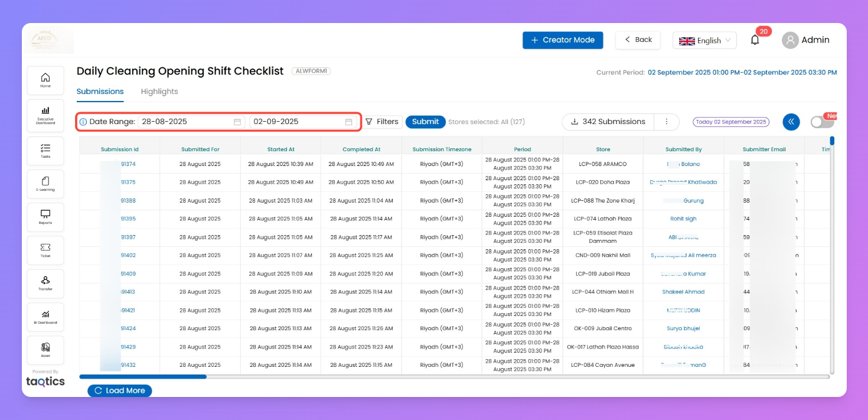868x420 pixels.
Task: Open the Home sidebar icon
Action: (45, 80)
